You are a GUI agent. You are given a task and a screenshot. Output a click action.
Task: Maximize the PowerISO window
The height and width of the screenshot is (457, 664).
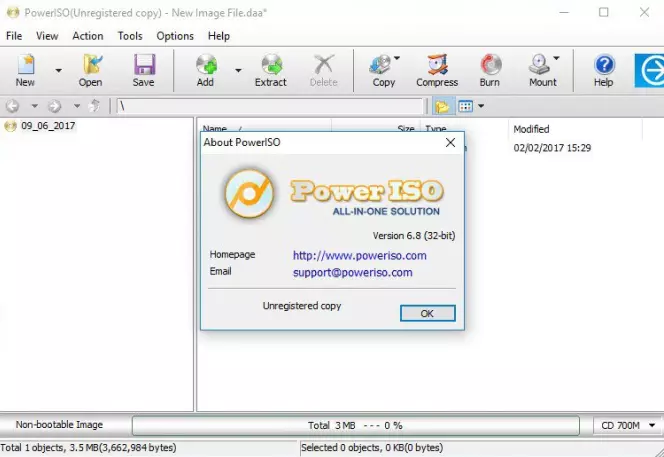(x=604, y=12)
